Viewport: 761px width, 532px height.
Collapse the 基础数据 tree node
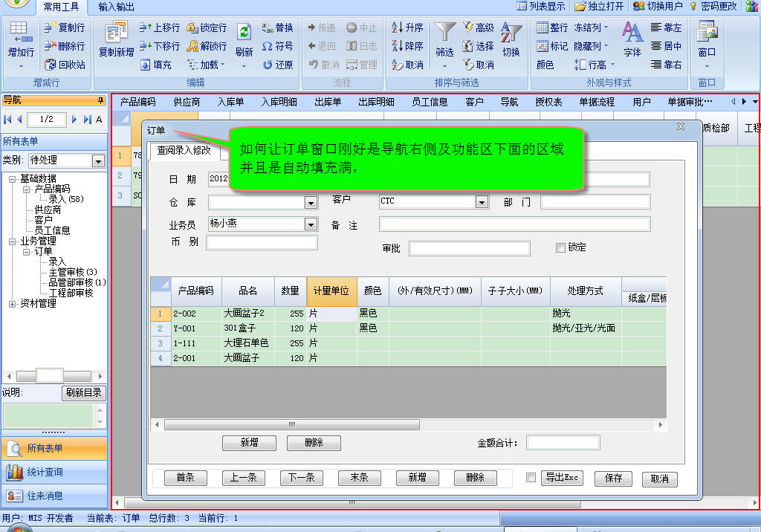(x=13, y=179)
